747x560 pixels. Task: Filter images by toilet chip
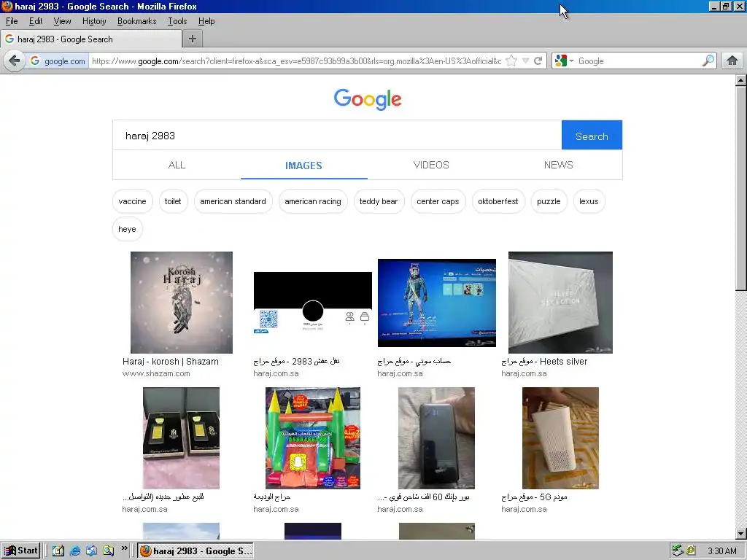click(x=173, y=201)
